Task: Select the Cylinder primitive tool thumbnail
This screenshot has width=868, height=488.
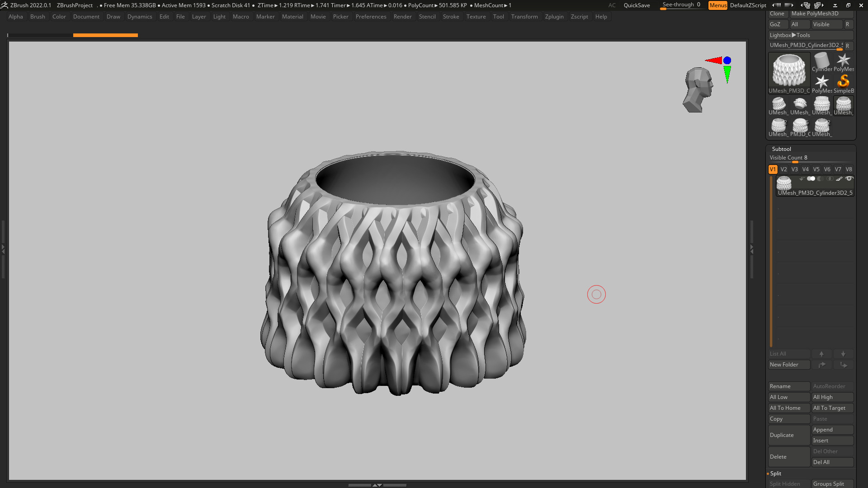Action: (x=821, y=62)
